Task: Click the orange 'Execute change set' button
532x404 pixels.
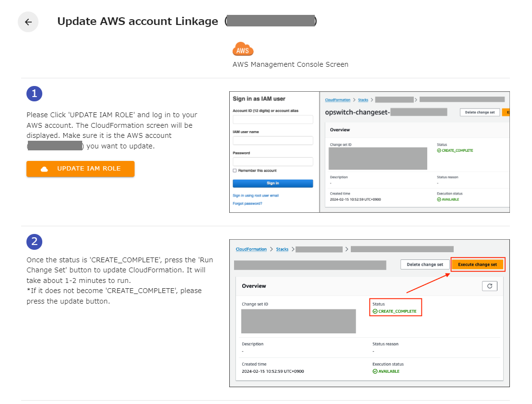Action: pos(477,265)
